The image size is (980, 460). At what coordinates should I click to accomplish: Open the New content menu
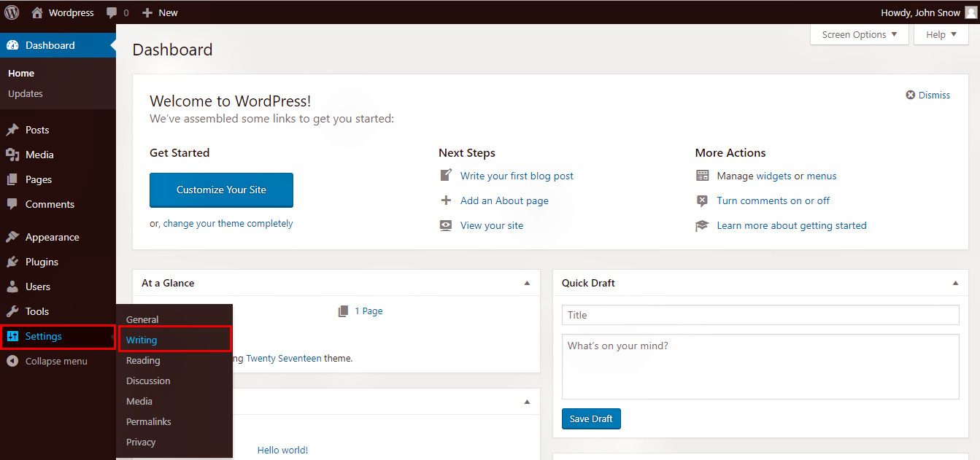(159, 12)
